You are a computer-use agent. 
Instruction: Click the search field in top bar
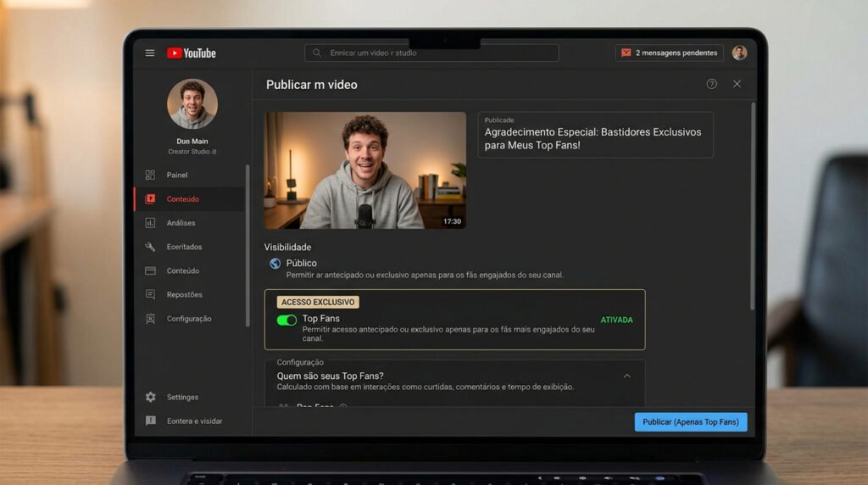coord(431,53)
